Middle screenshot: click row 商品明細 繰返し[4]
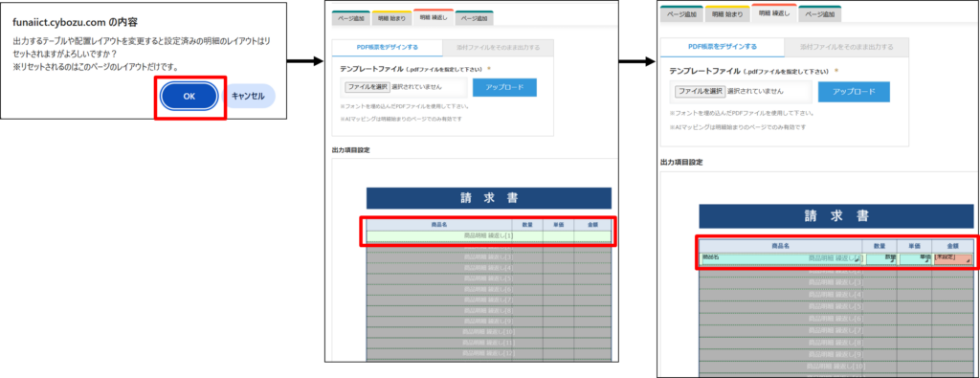Screen dimensions: 980x378 click(488, 267)
